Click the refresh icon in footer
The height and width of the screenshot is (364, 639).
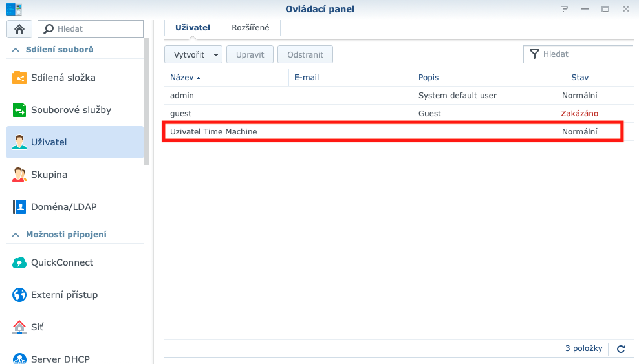[x=621, y=349]
